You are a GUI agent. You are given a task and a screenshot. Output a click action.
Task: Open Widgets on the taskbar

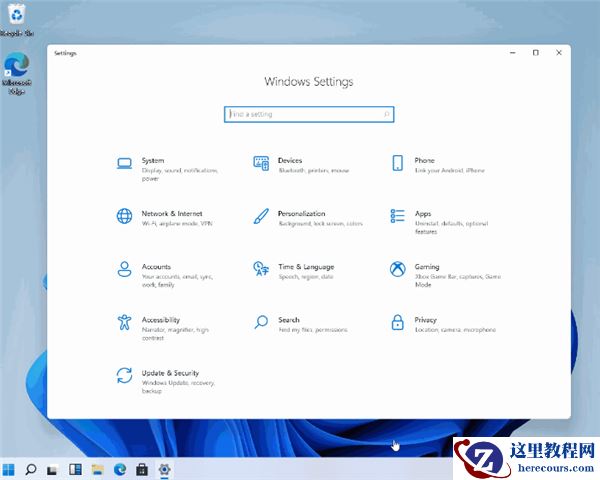click(75, 469)
